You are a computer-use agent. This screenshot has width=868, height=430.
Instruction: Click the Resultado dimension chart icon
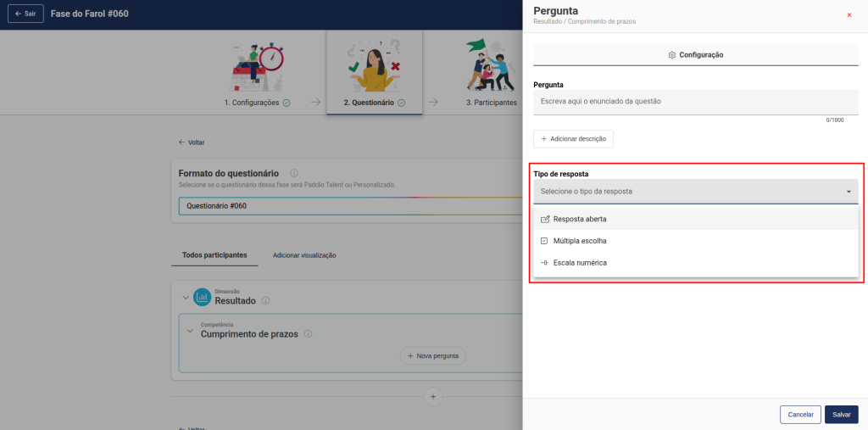click(202, 297)
